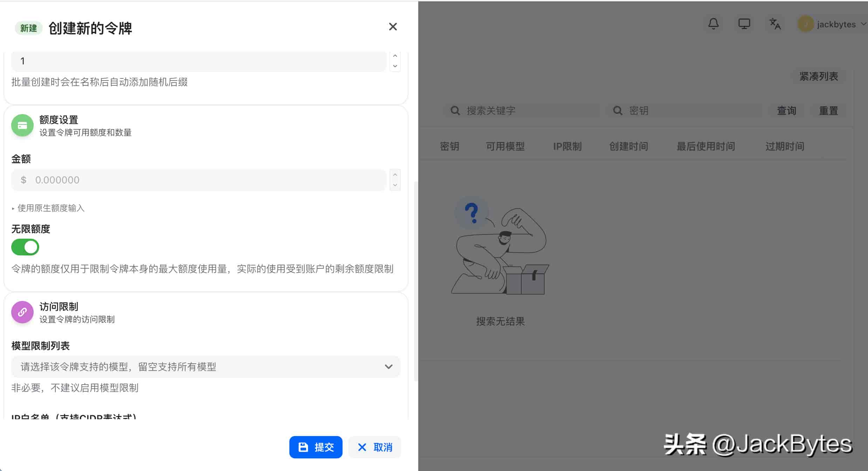Click the IP限制 column header
The width and height of the screenshot is (868, 471).
pos(567,146)
